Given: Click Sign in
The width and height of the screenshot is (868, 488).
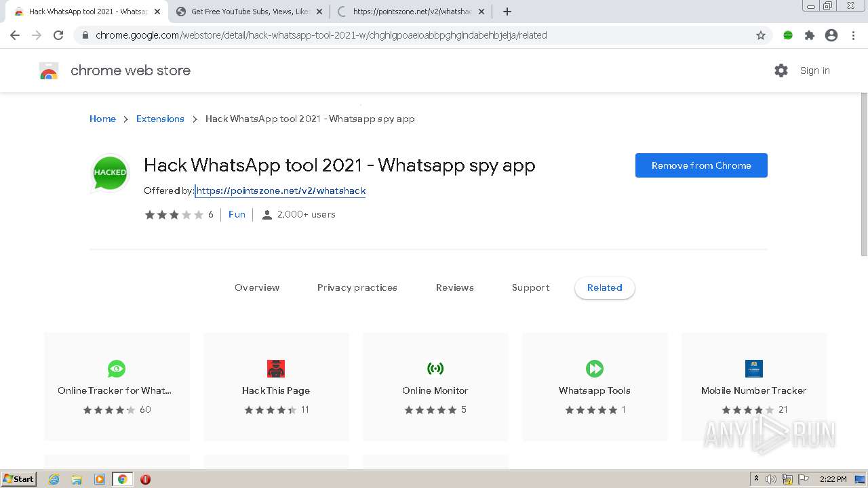Looking at the screenshot, I should tap(814, 70).
